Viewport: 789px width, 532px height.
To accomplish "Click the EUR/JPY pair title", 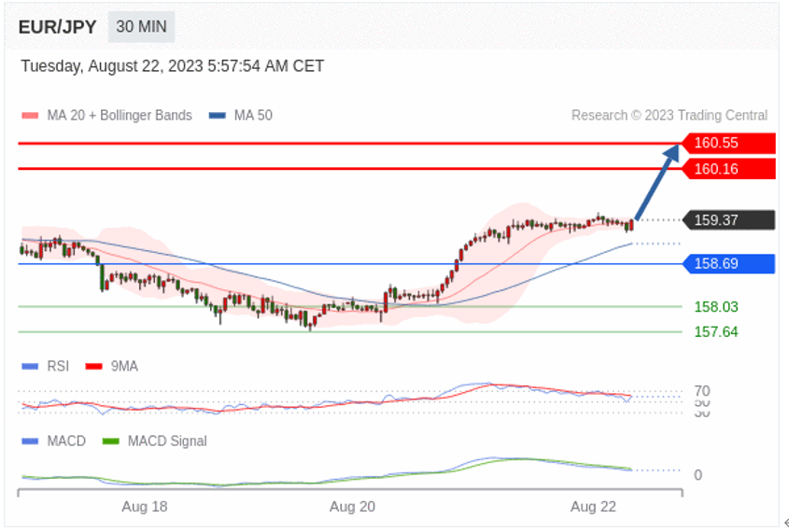I will click(57, 27).
